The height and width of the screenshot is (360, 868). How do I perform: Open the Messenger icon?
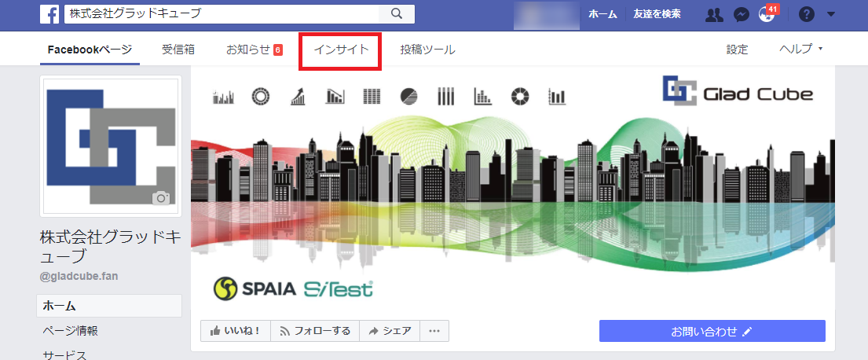click(x=742, y=15)
